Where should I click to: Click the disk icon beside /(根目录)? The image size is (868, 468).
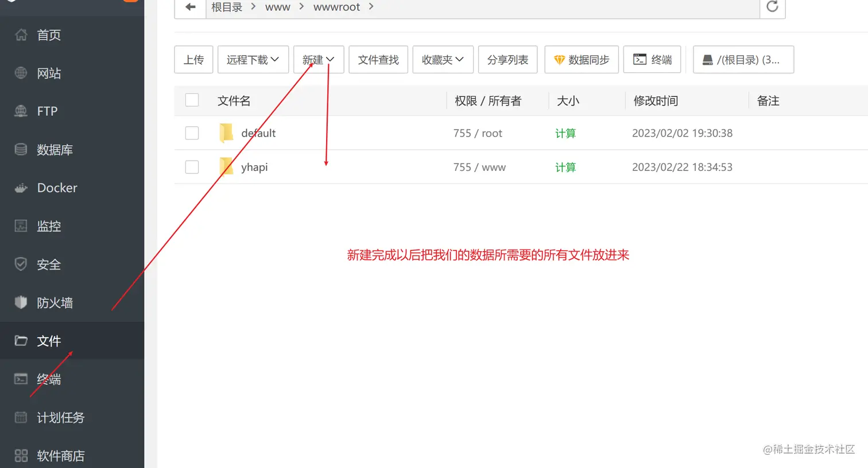[x=708, y=60]
